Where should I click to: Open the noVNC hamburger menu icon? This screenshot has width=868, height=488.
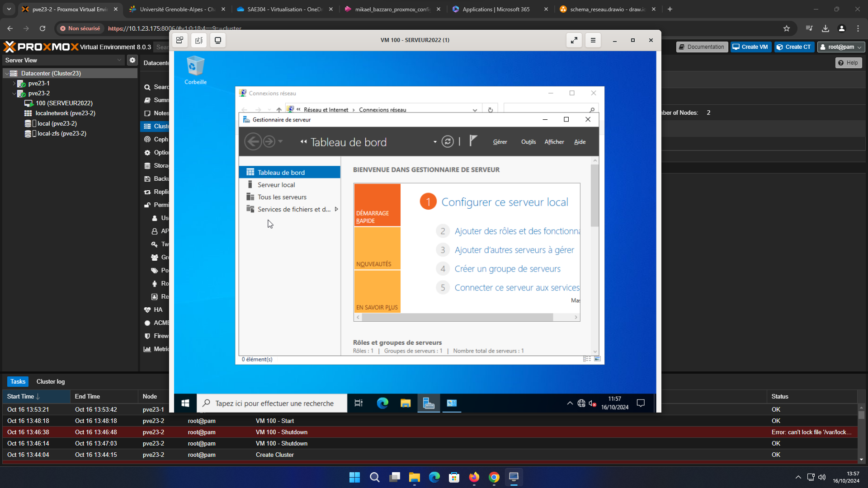click(593, 40)
